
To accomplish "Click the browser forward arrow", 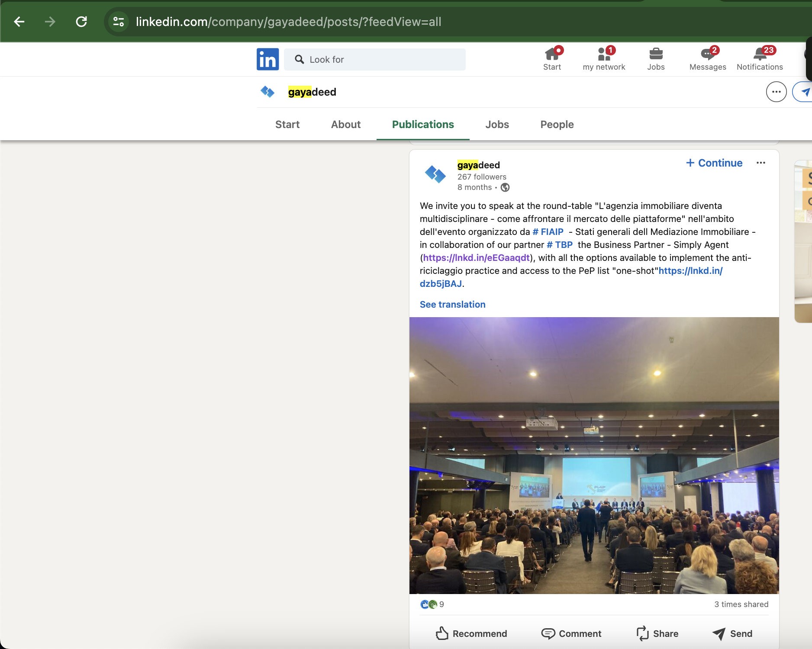I will point(50,22).
